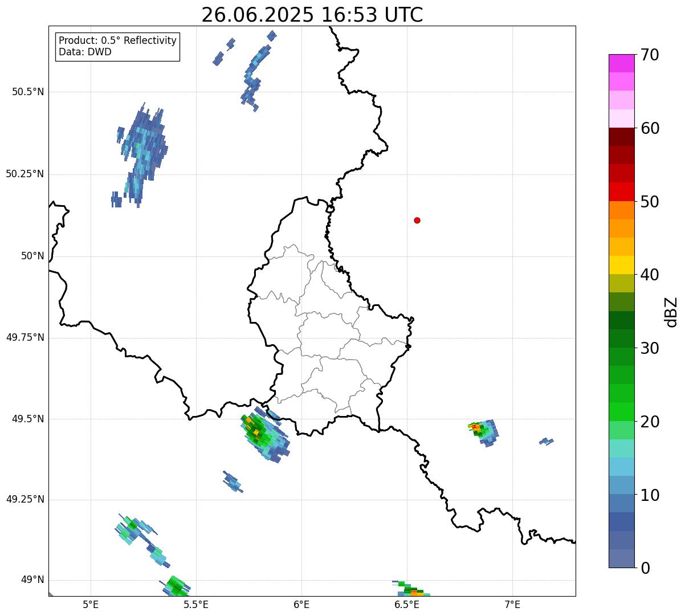Click the title 26.06.2025 16:53 UTC

(312, 15)
